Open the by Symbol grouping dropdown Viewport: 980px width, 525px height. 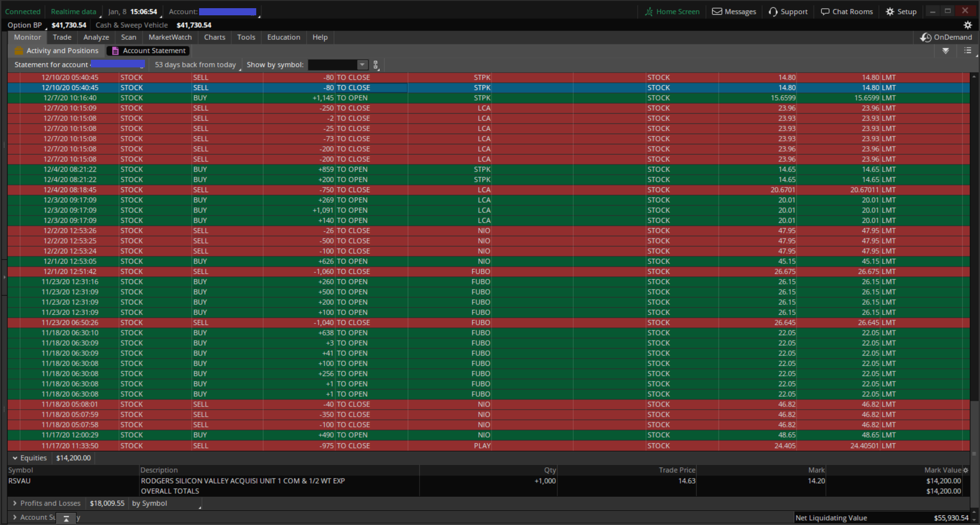pyautogui.click(x=166, y=503)
